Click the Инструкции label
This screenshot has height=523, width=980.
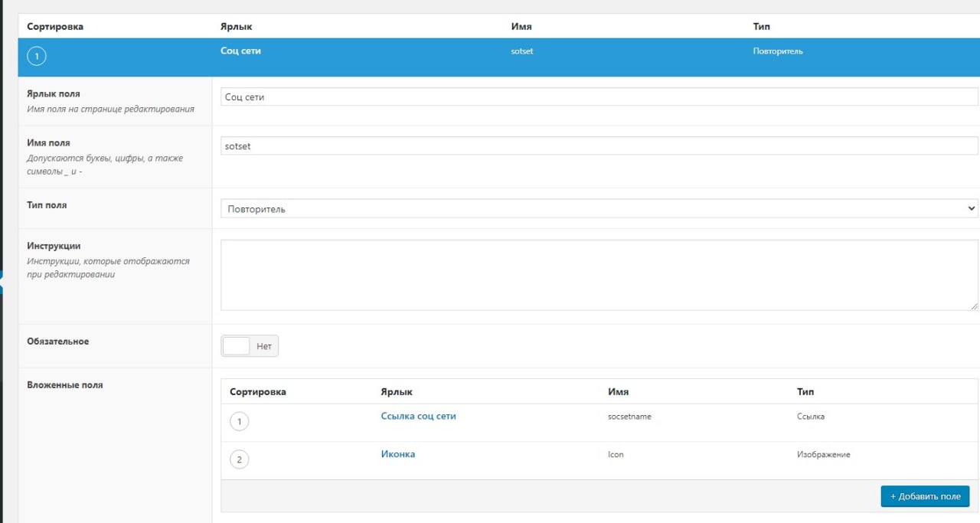54,247
